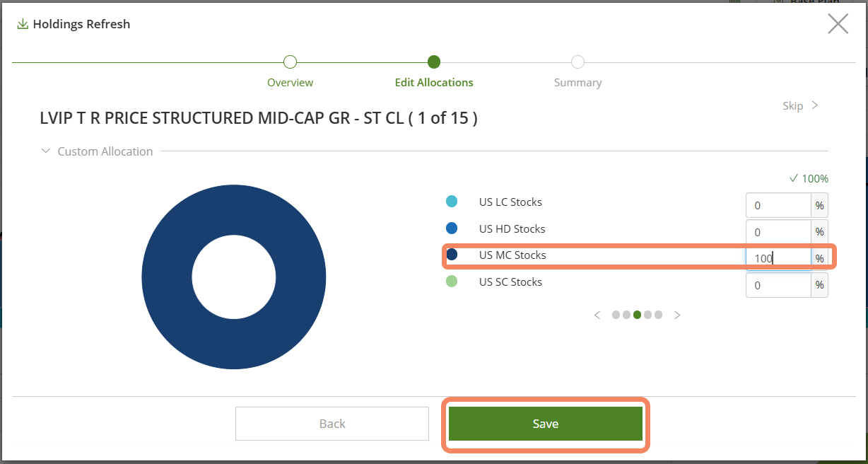The width and height of the screenshot is (868, 464).
Task: Save the allocation changes
Action: tap(546, 424)
